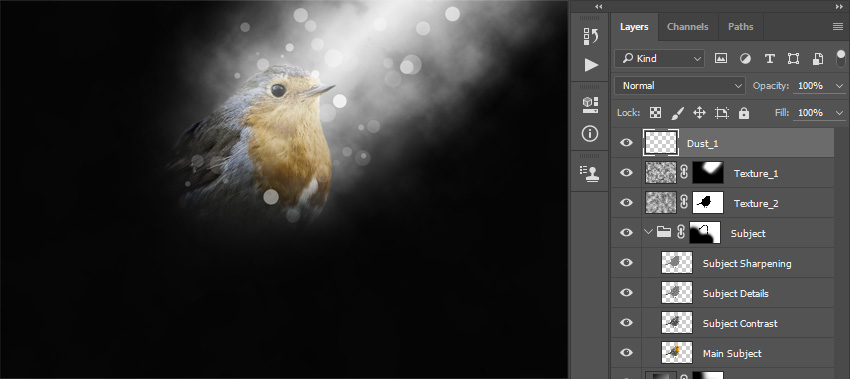Click the Lock all padlock icon

point(744,113)
